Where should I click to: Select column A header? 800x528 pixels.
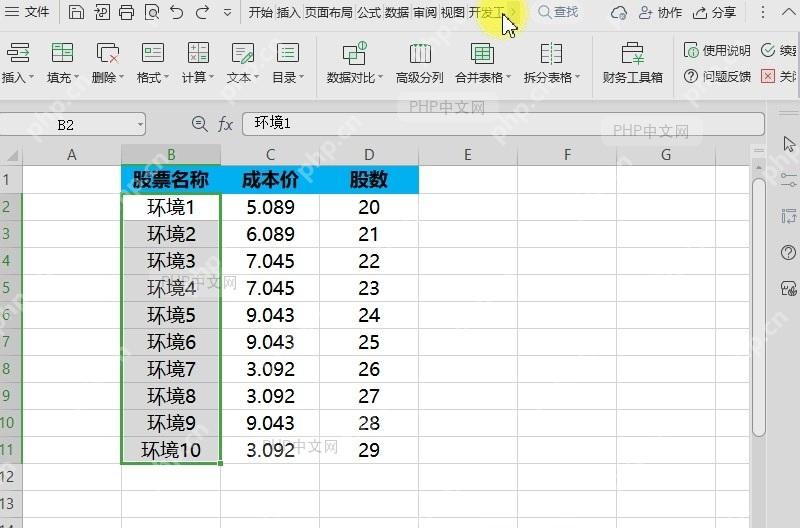click(x=71, y=155)
